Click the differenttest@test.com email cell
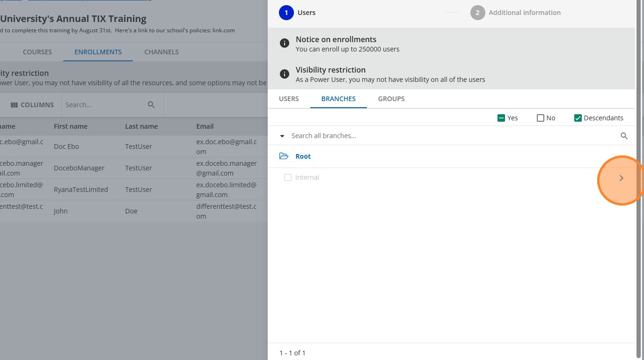This screenshot has width=644, height=360. click(x=227, y=211)
